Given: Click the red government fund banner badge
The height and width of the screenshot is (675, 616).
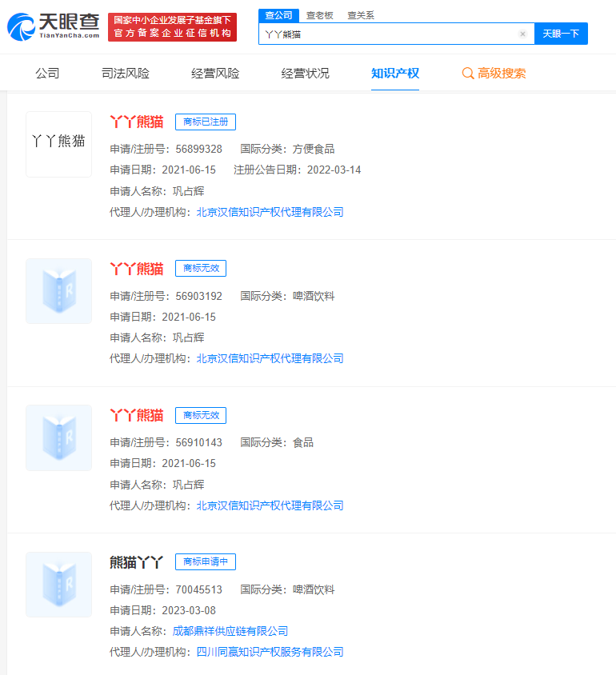Looking at the screenshot, I should (172, 27).
